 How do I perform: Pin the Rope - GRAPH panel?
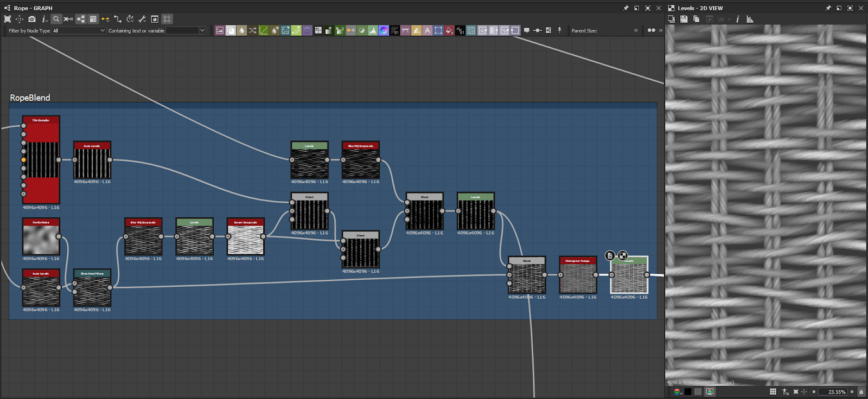pyautogui.click(x=626, y=8)
